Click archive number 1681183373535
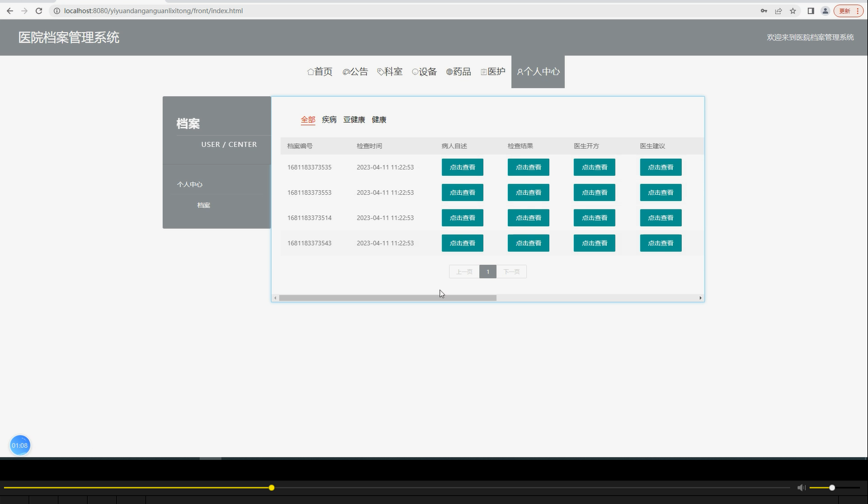 309,167
